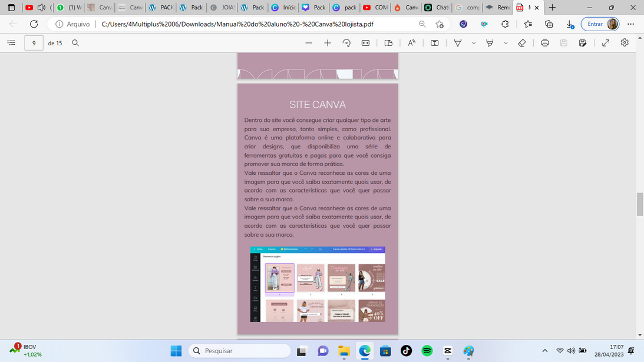Open the browser Downloads panel
This screenshot has height=362, width=644.
click(x=570, y=24)
